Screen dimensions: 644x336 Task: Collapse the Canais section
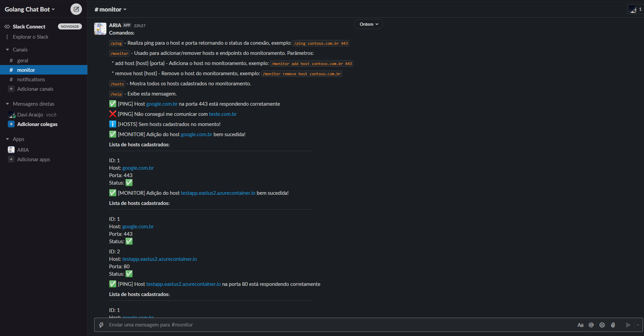point(7,49)
